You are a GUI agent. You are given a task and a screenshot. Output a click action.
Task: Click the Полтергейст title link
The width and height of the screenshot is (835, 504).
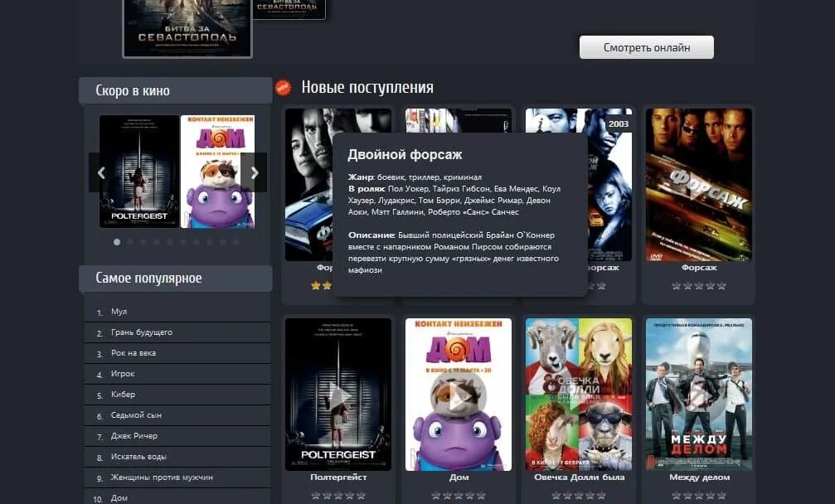pos(338,477)
